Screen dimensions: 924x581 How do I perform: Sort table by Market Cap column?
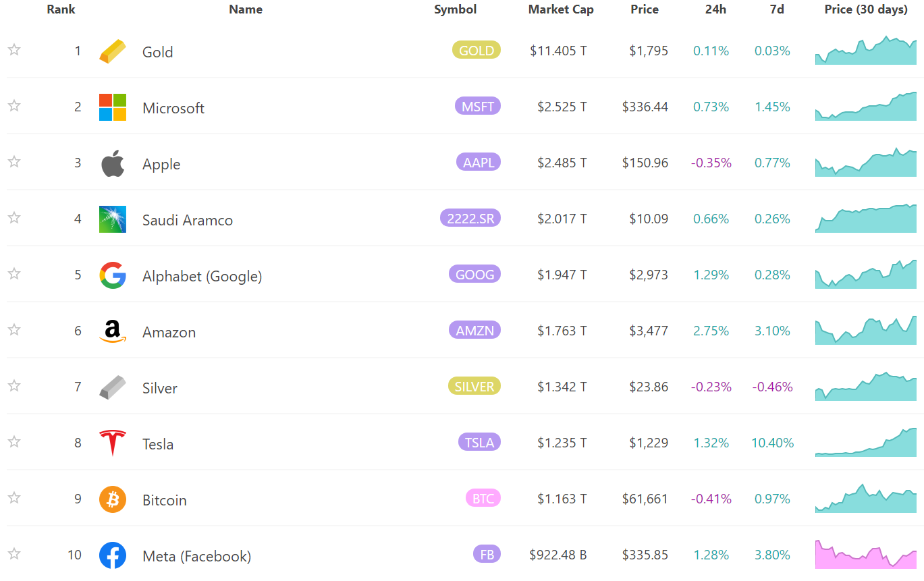tap(560, 9)
